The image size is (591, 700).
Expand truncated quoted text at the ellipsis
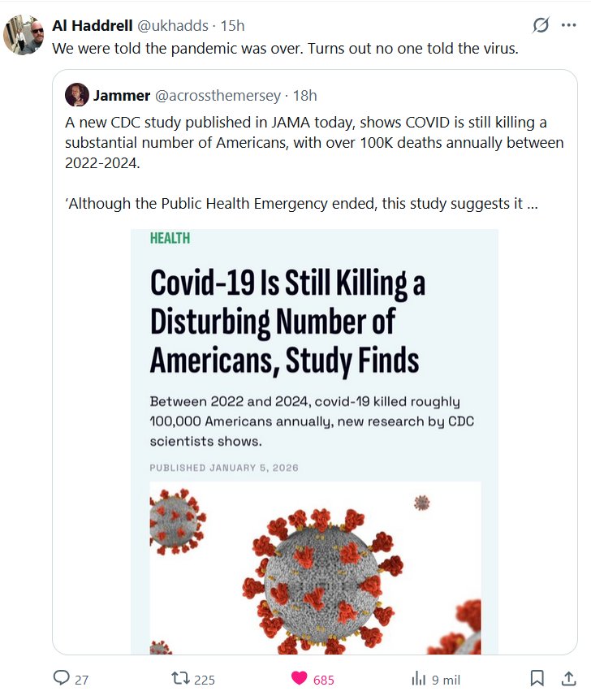[x=532, y=203]
